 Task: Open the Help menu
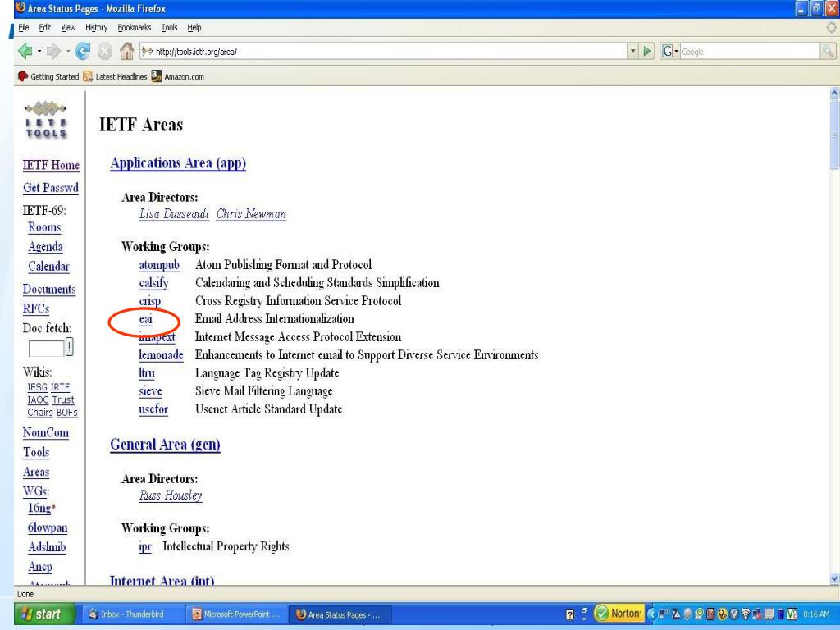click(194, 27)
